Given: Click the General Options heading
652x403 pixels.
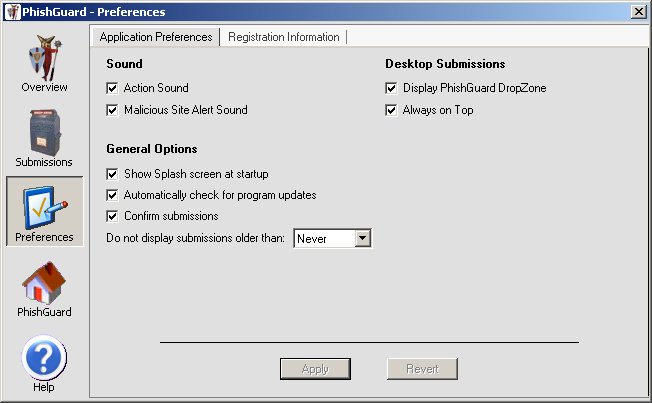Looking at the screenshot, I should click(x=152, y=149).
